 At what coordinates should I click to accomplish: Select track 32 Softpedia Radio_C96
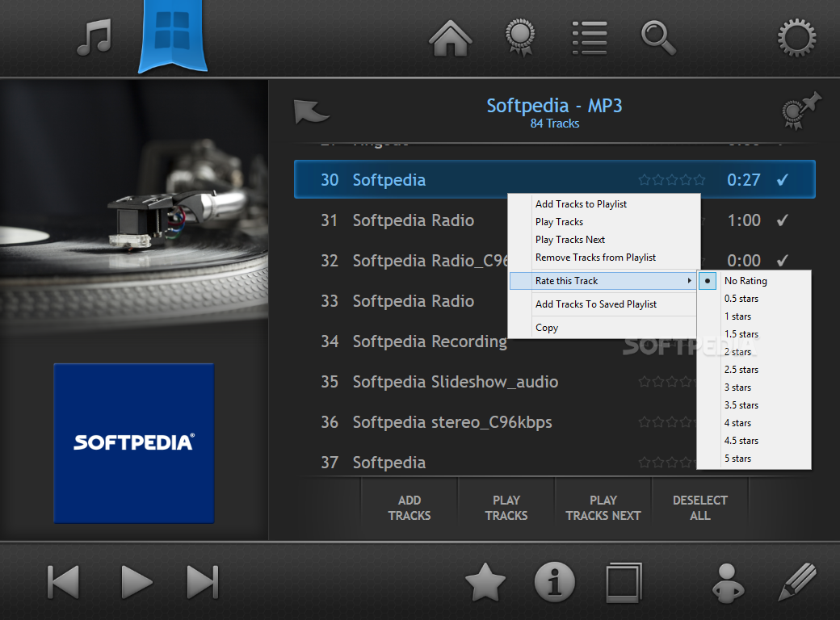pos(414,261)
